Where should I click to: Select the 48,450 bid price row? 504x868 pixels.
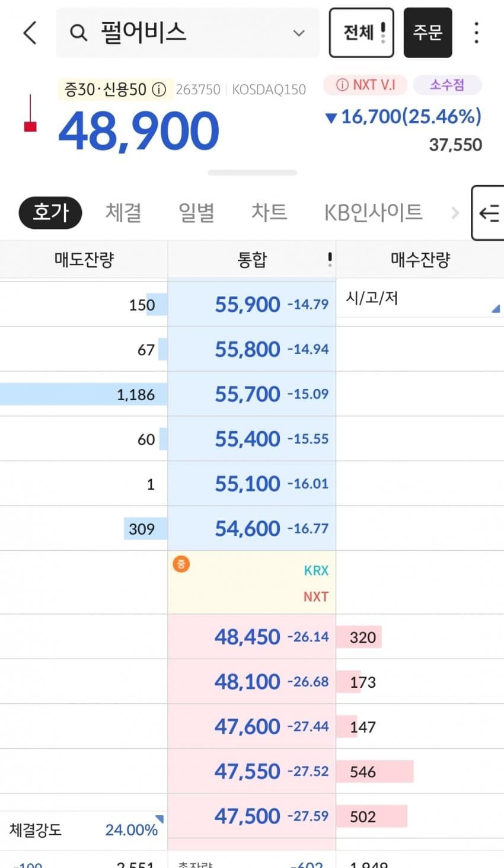click(x=251, y=637)
